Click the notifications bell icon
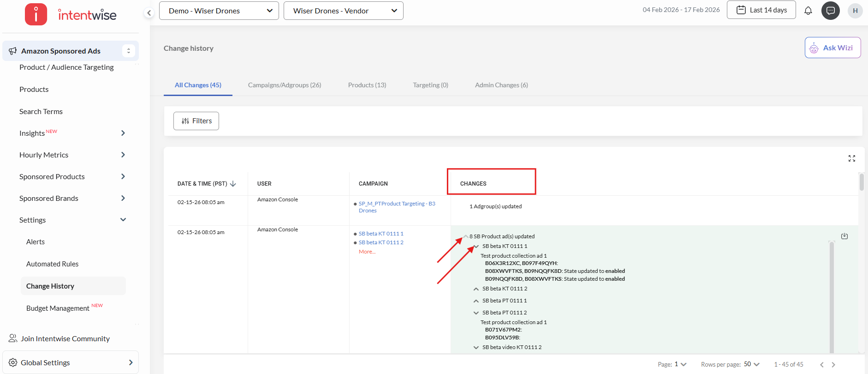The width and height of the screenshot is (868, 374). coord(808,11)
